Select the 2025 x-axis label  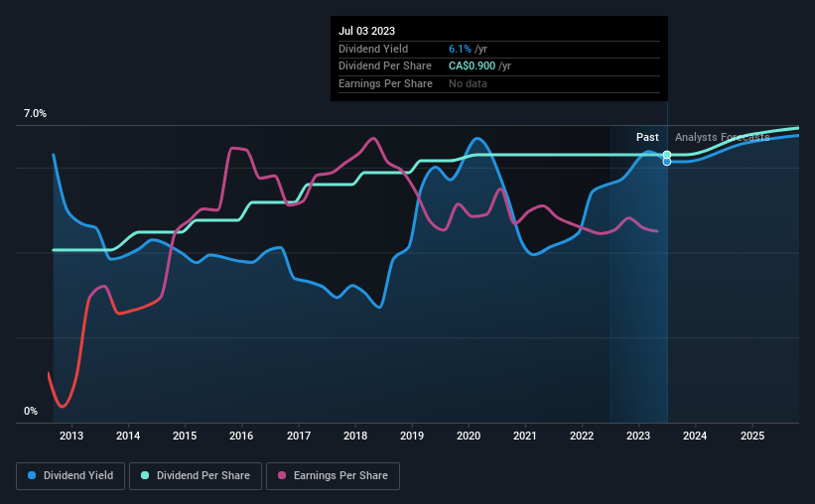pyautogui.click(x=752, y=436)
